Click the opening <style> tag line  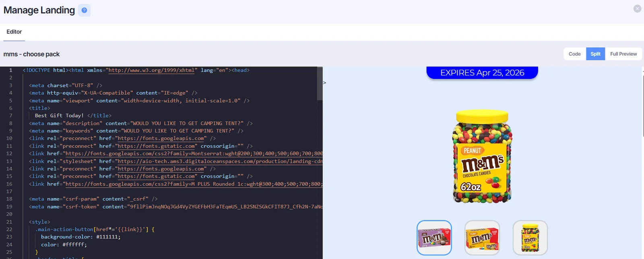point(39,222)
